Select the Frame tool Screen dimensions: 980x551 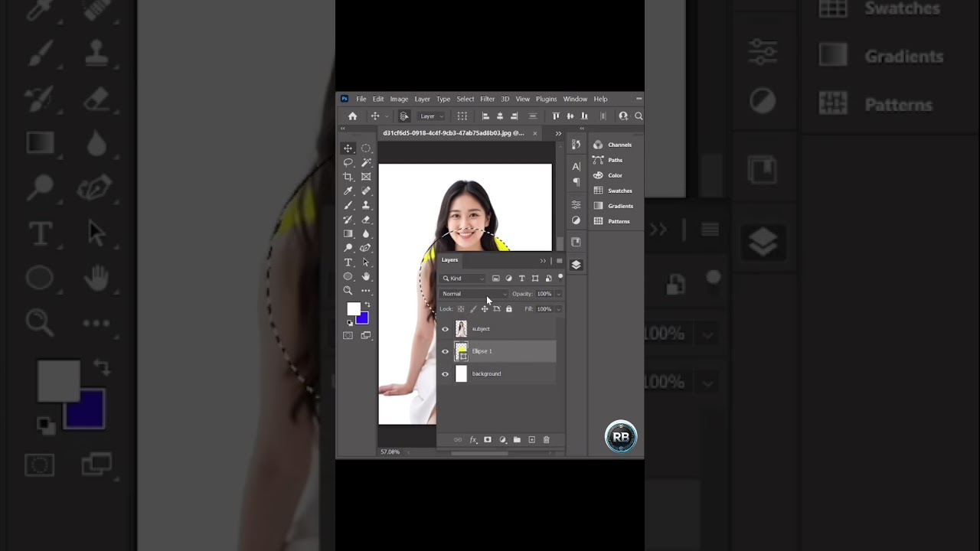pos(366,177)
